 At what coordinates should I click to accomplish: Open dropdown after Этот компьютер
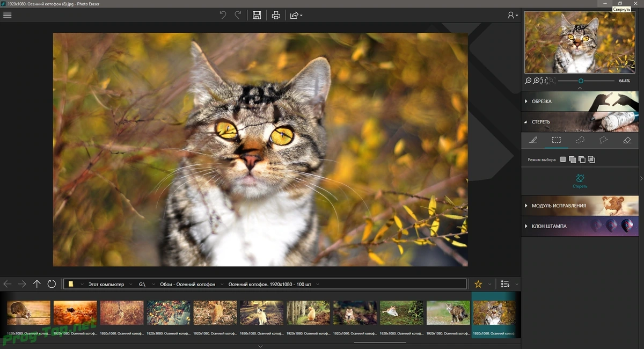coord(132,284)
